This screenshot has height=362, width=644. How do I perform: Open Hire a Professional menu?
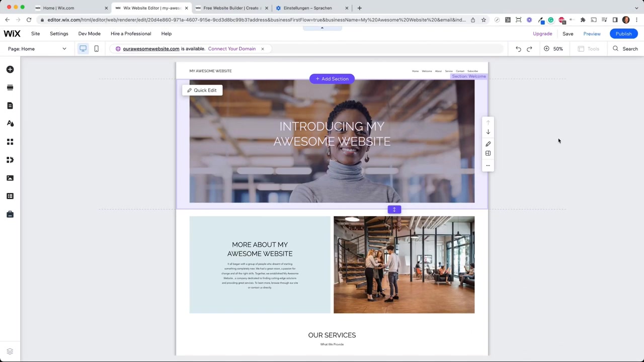pyautogui.click(x=131, y=34)
